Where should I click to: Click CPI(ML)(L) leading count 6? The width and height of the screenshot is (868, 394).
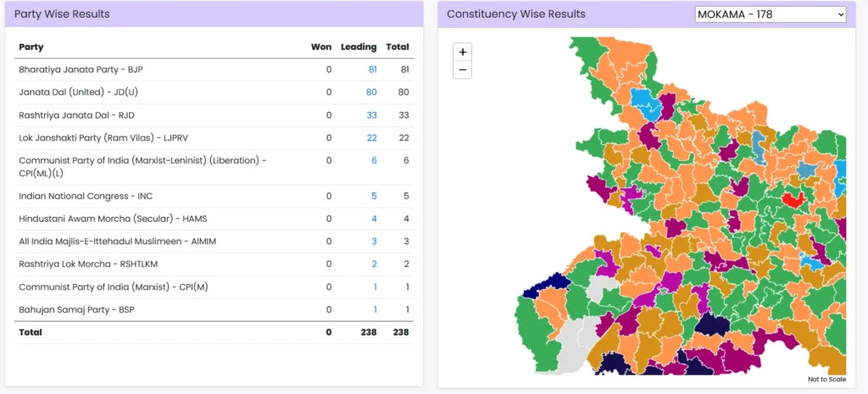(374, 161)
